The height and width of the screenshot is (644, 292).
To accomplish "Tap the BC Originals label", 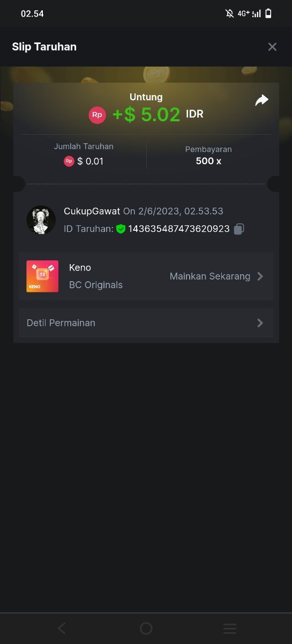I will (96, 285).
